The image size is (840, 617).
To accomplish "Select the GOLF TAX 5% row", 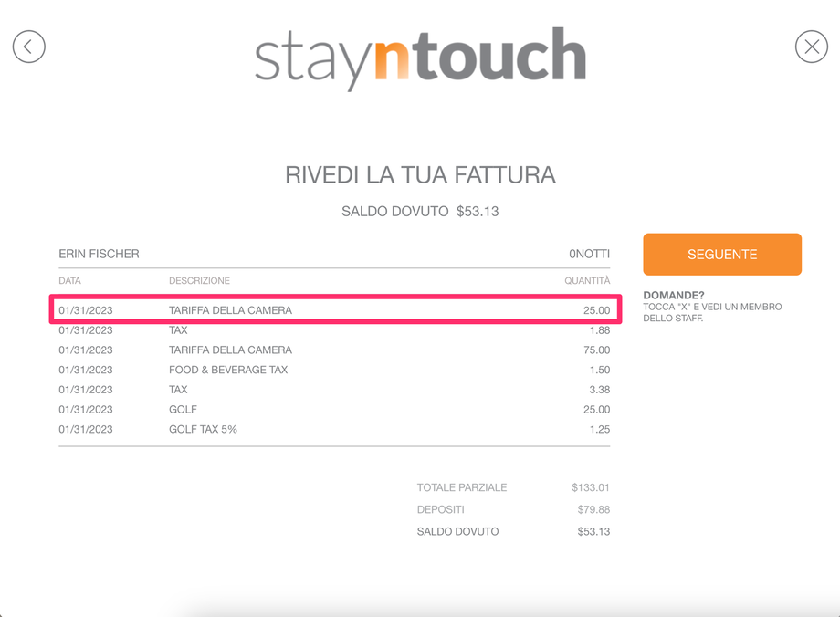I will [334, 429].
